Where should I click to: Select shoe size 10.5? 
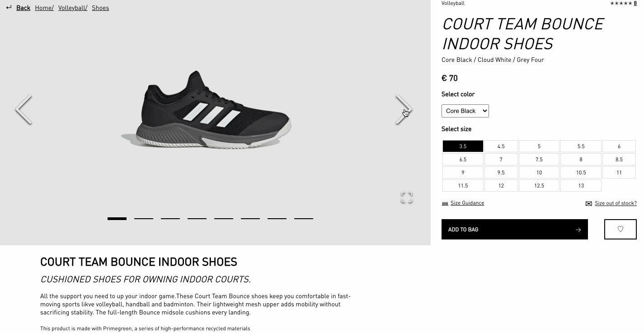click(581, 172)
